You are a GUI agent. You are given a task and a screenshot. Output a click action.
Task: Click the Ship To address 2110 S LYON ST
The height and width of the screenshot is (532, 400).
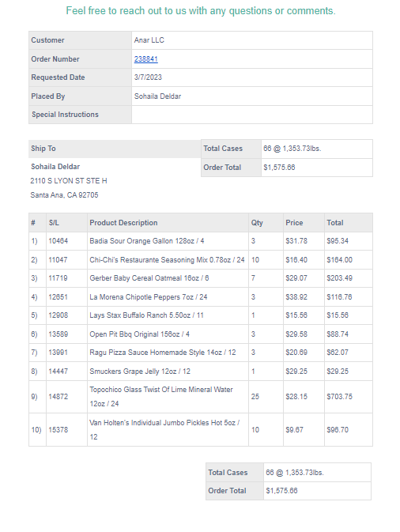click(x=69, y=181)
